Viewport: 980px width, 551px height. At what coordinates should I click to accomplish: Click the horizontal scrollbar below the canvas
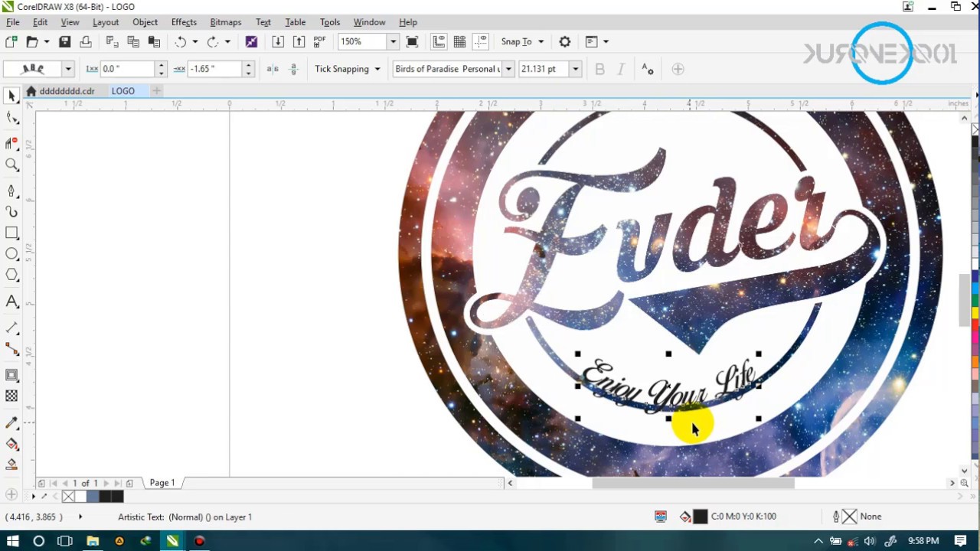pos(693,483)
